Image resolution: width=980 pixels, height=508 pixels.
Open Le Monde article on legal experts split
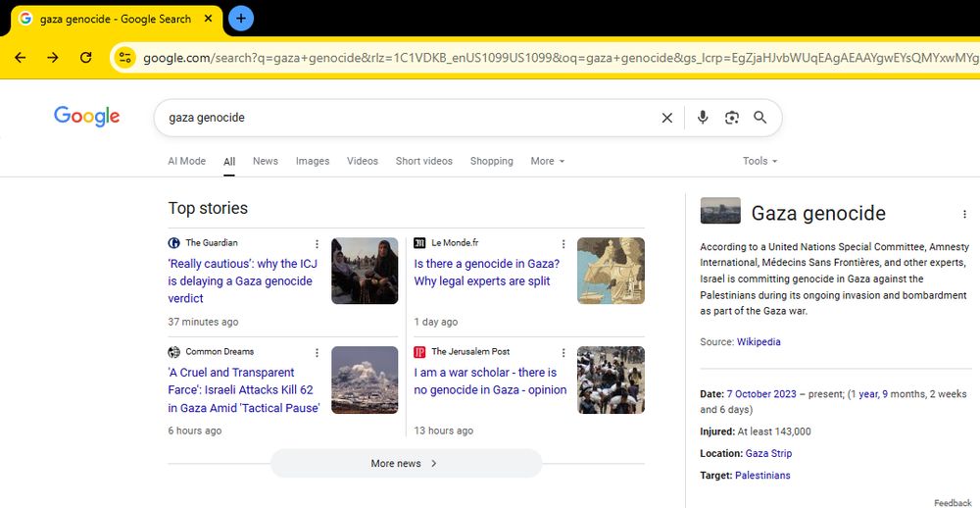coord(487,273)
